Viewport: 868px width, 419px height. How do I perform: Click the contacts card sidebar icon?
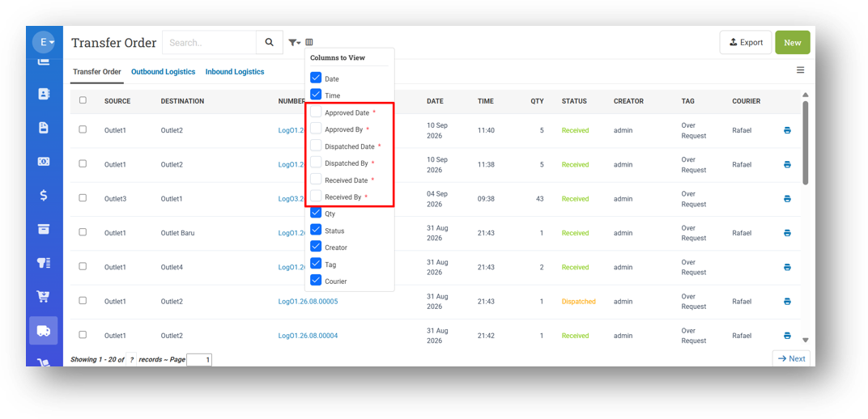[x=44, y=94]
